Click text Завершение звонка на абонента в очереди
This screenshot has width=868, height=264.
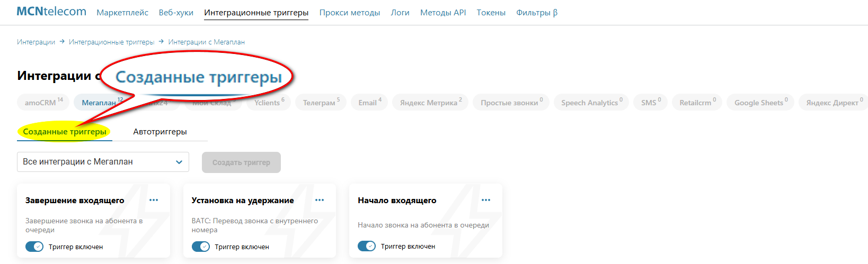point(84,225)
